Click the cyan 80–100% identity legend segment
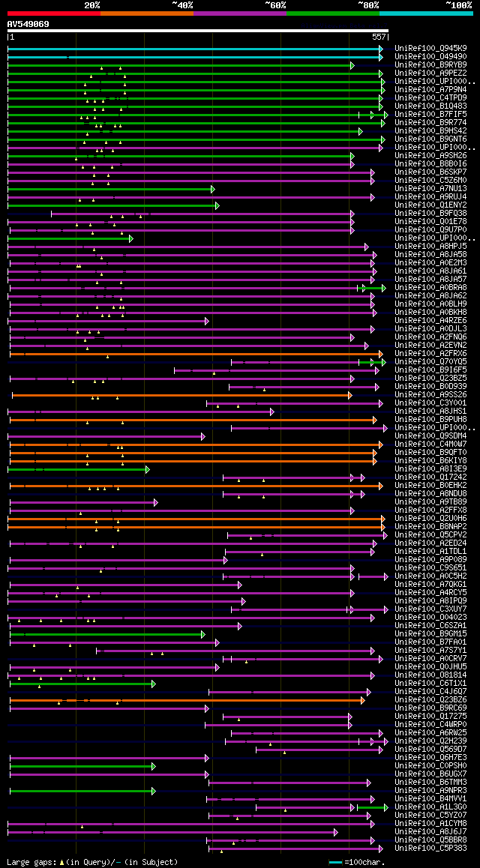Viewport: 480px width, 868px height. [x=426, y=13]
